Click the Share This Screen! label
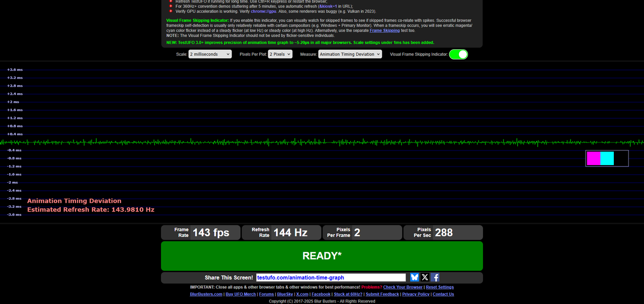 point(229,278)
